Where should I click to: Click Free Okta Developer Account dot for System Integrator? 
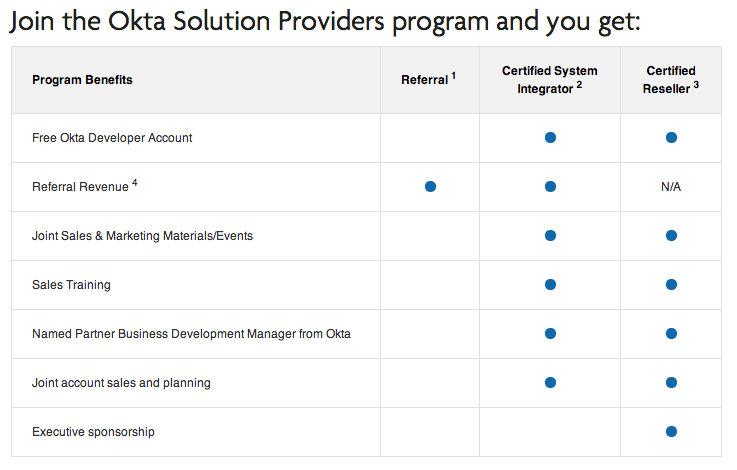[550, 138]
